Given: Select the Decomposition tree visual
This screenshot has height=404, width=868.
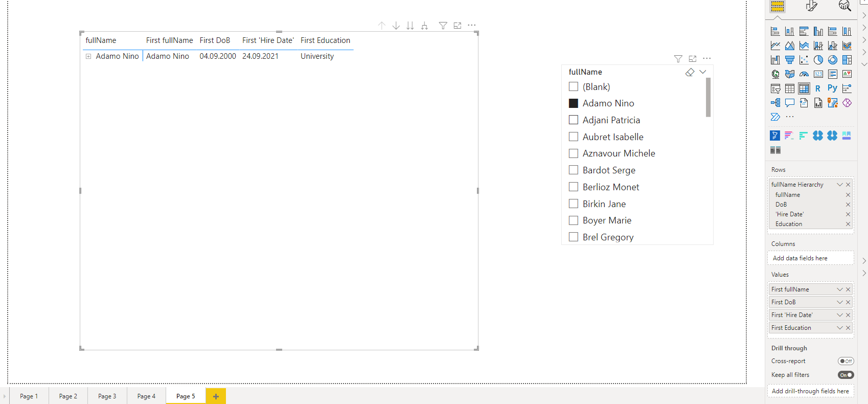Looking at the screenshot, I should tap(775, 103).
